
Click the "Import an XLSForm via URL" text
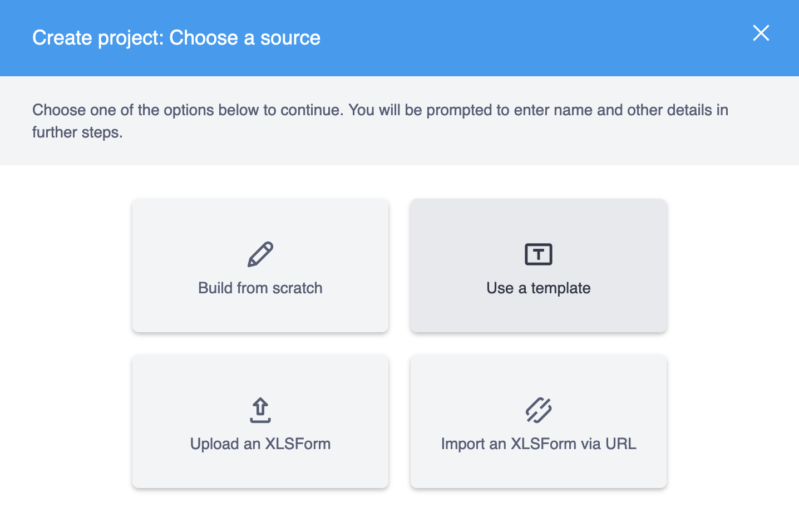tap(538, 444)
